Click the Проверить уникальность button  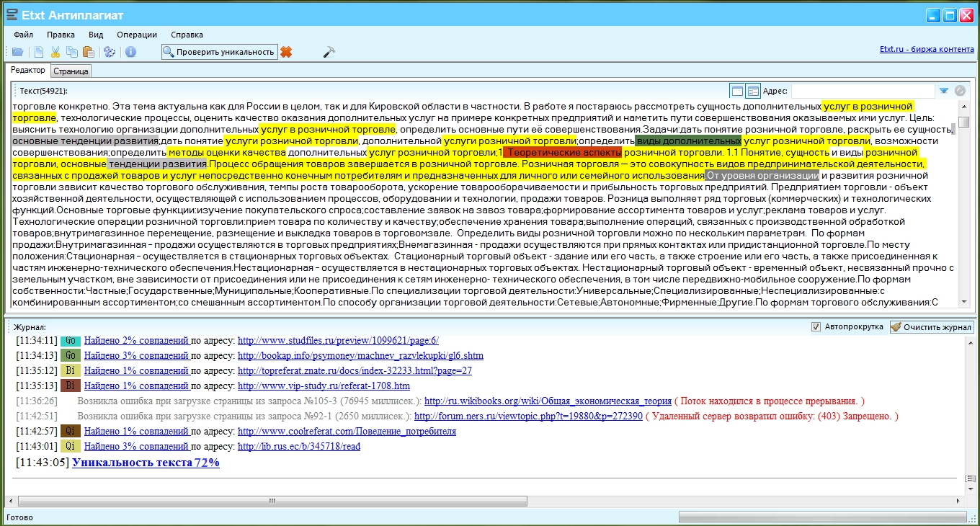coord(219,52)
